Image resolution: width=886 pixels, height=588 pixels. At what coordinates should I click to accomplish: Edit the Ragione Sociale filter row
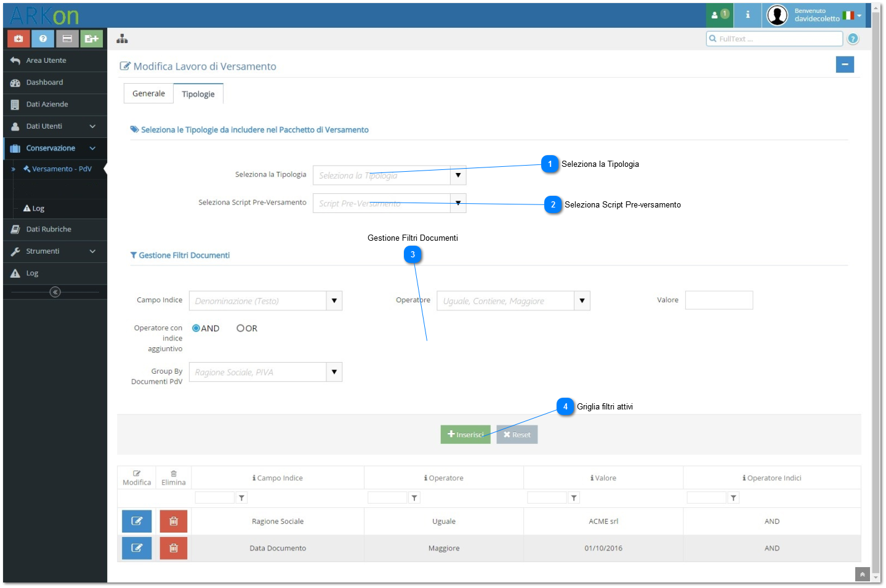point(137,521)
